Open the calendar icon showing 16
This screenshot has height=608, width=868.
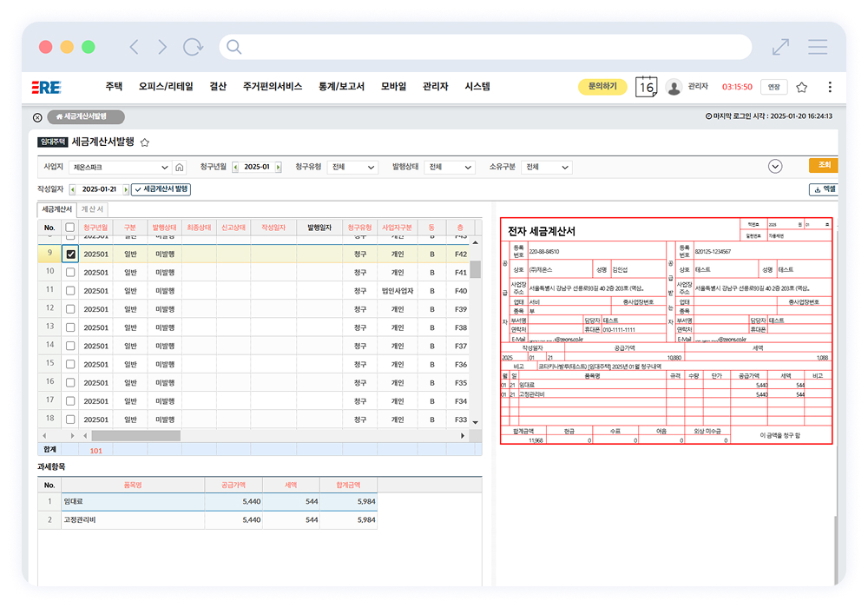coord(646,87)
